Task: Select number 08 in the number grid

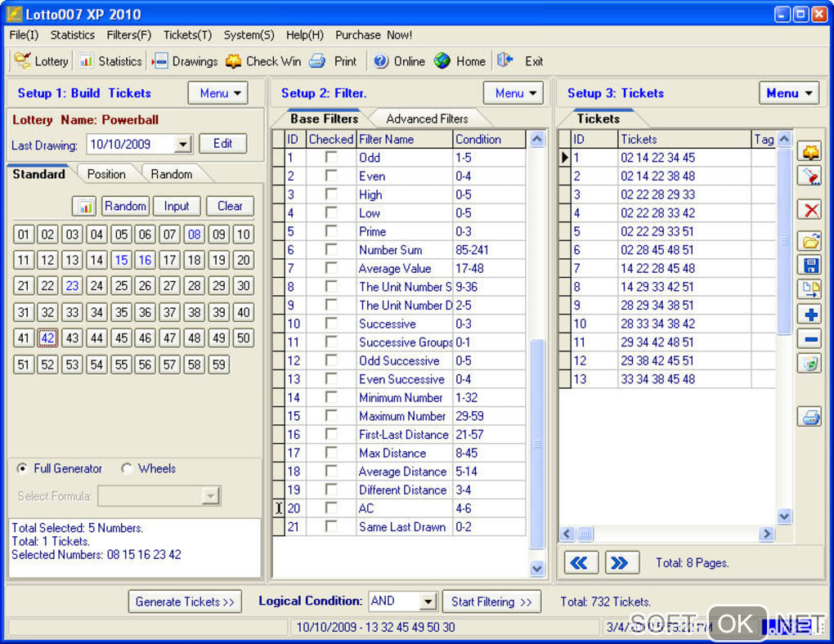Action: click(x=194, y=235)
